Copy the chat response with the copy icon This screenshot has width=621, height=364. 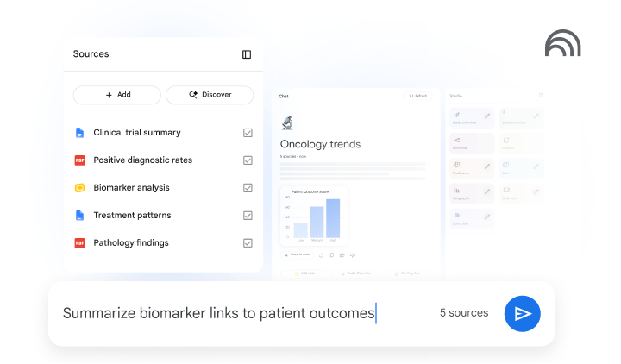coord(332,255)
